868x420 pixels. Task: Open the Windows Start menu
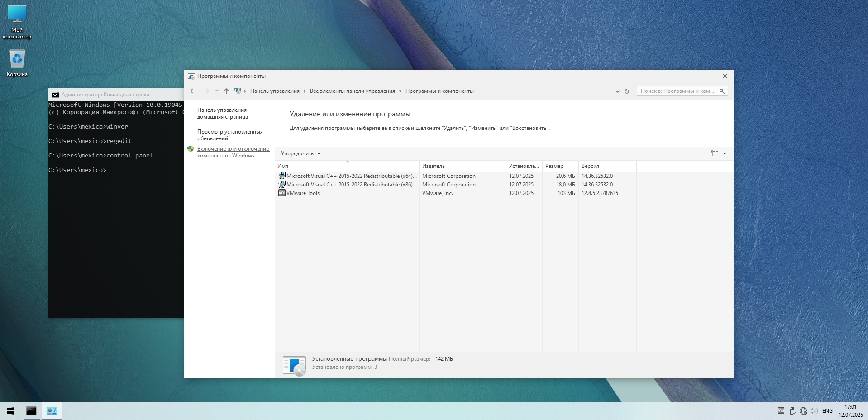pos(11,411)
